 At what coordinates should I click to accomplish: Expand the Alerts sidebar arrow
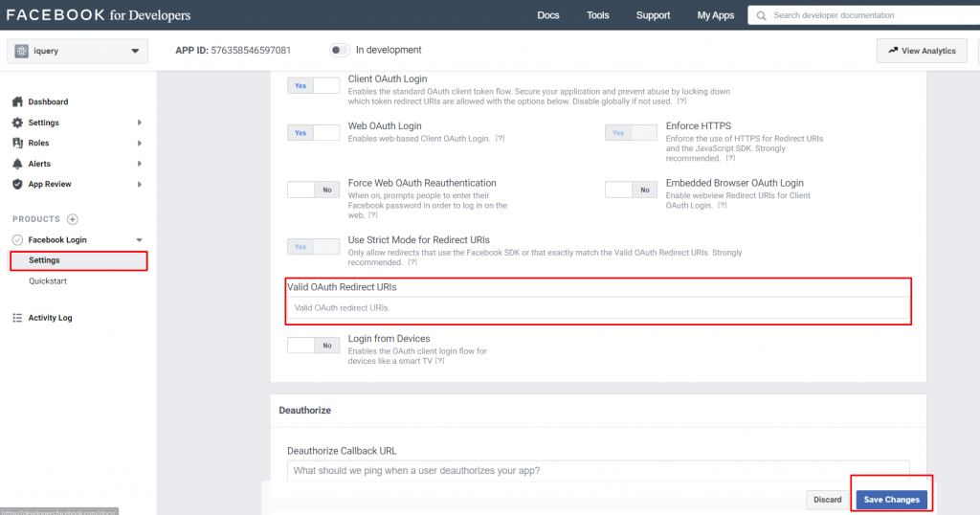140,164
